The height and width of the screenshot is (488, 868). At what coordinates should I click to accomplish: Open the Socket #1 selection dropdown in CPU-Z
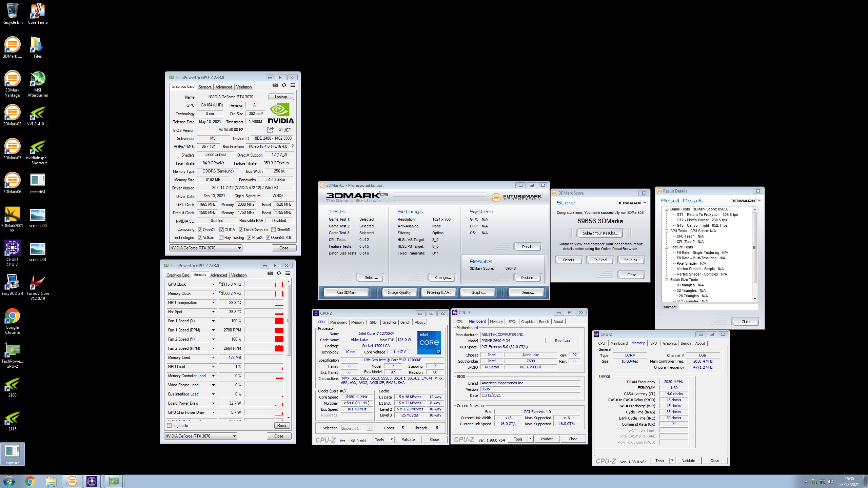[x=356, y=428]
